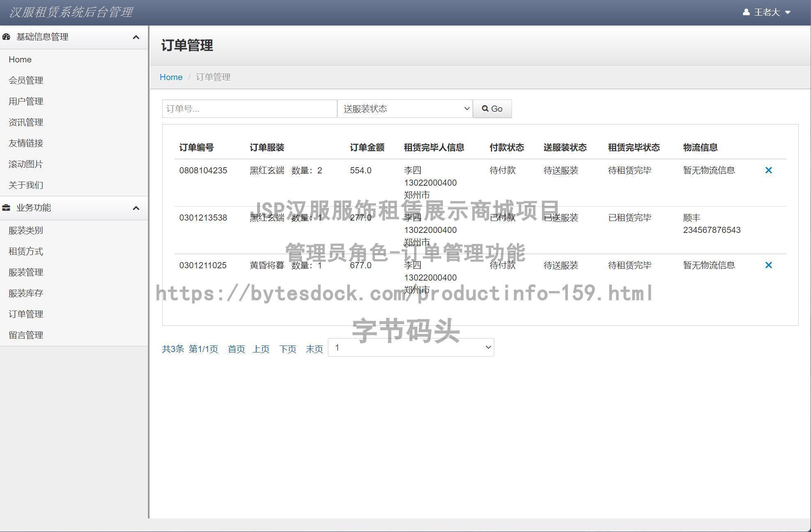Open the 王老大 user menu

[767, 12]
